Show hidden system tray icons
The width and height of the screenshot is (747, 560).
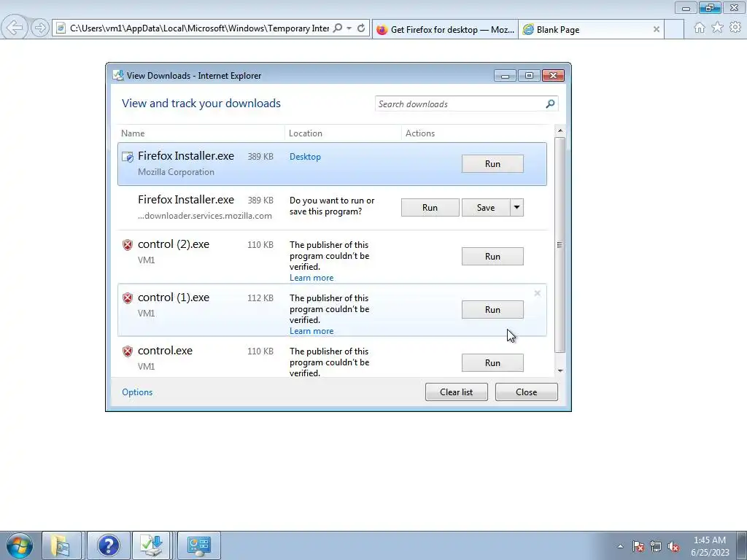point(620,546)
